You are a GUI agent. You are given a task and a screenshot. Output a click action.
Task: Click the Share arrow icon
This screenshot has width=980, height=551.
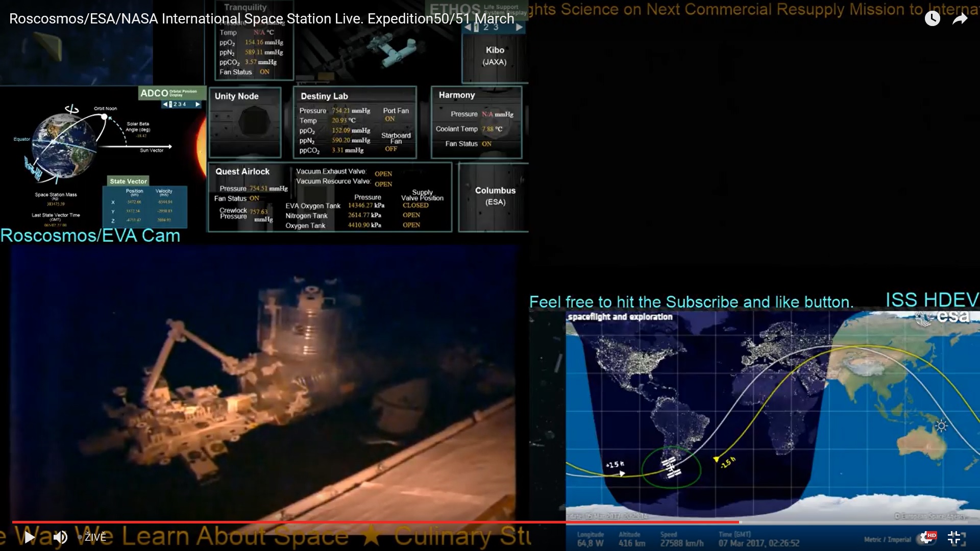tap(960, 19)
